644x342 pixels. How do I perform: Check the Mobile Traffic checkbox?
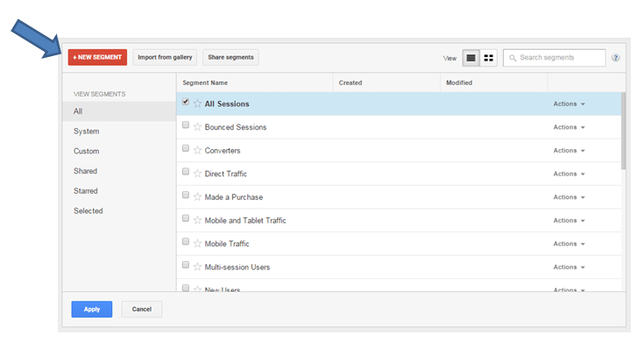pos(186,241)
